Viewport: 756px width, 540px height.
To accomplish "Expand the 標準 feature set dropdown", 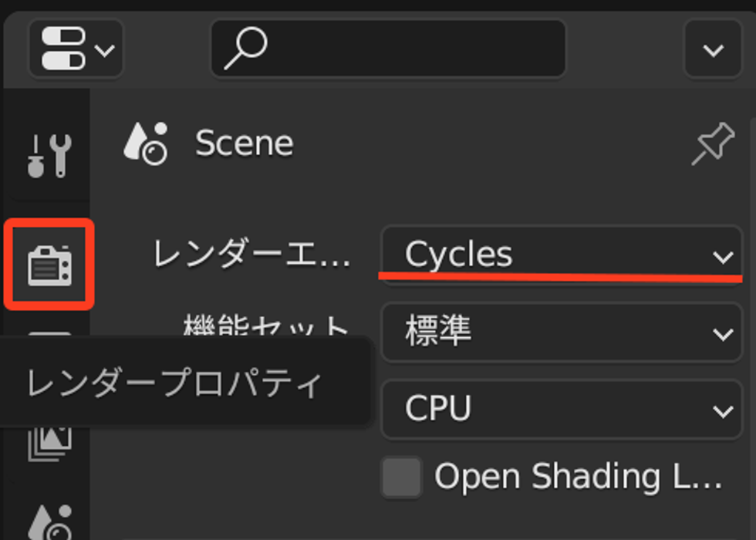I will point(562,332).
